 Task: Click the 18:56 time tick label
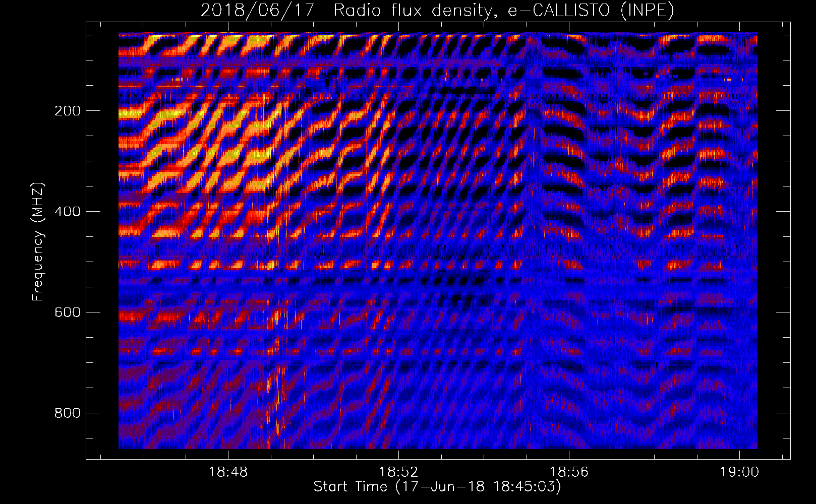click(x=569, y=472)
